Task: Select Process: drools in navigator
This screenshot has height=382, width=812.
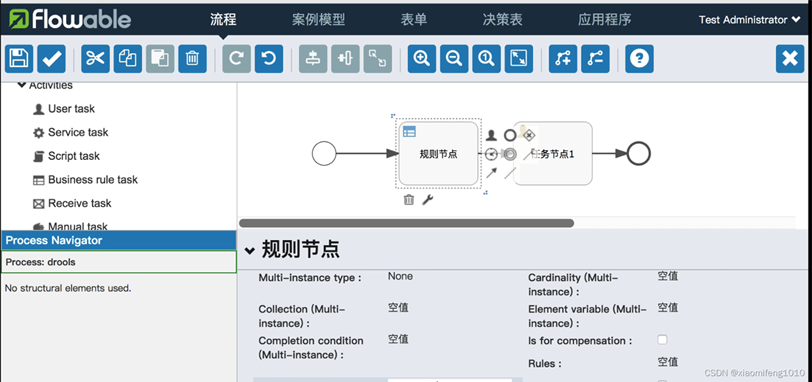Action: [x=119, y=262]
